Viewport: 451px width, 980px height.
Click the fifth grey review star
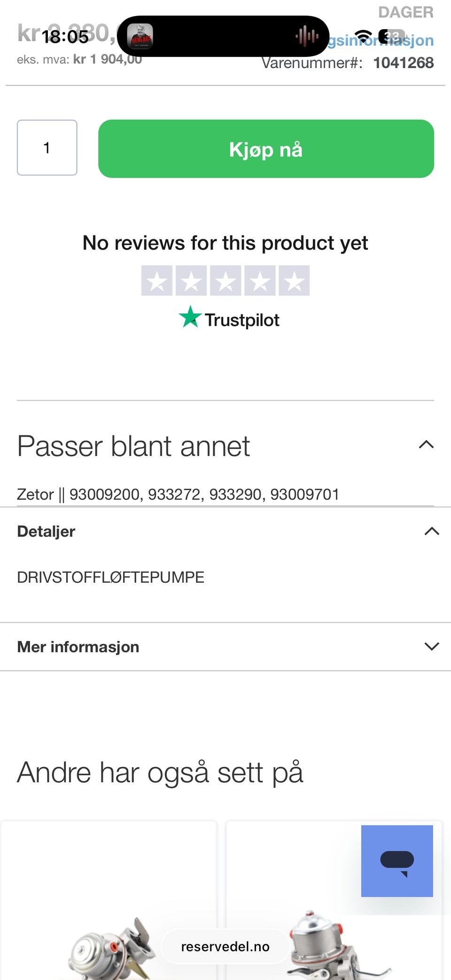294,280
